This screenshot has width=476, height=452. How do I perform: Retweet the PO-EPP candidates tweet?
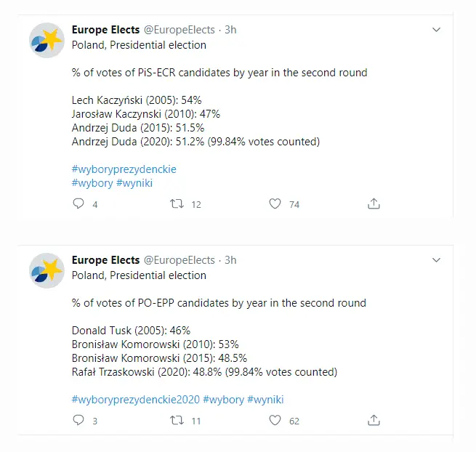(x=177, y=420)
